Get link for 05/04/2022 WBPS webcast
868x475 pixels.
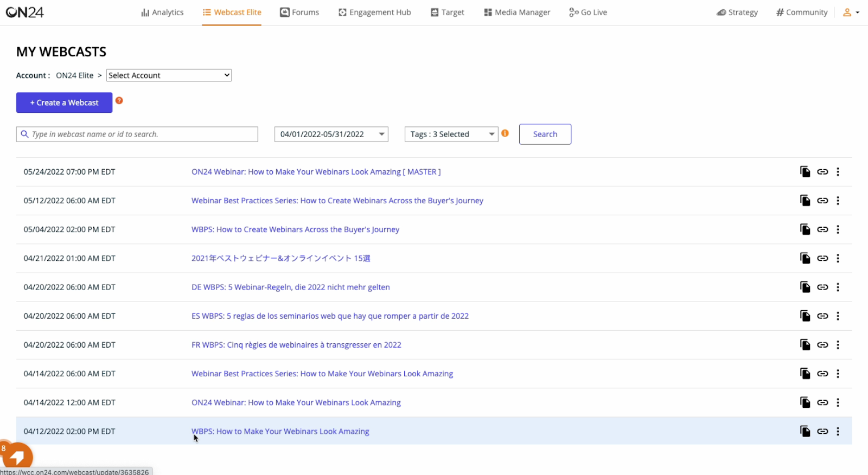click(822, 229)
